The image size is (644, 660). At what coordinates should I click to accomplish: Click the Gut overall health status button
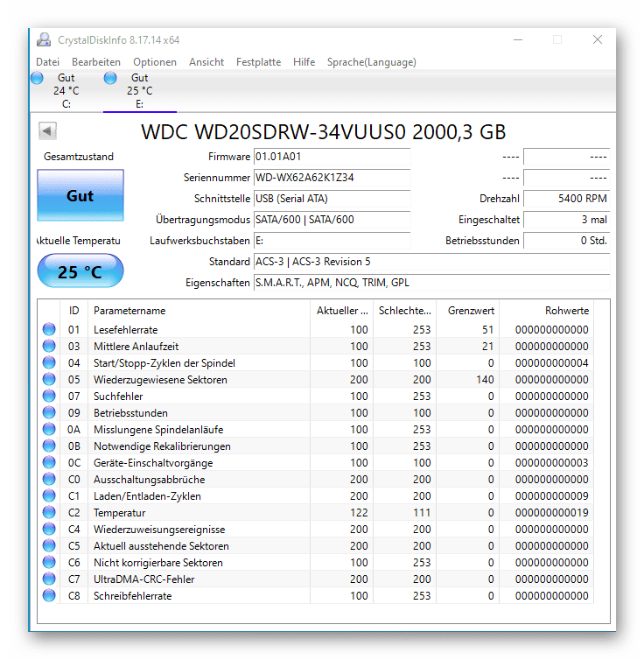[x=80, y=195]
